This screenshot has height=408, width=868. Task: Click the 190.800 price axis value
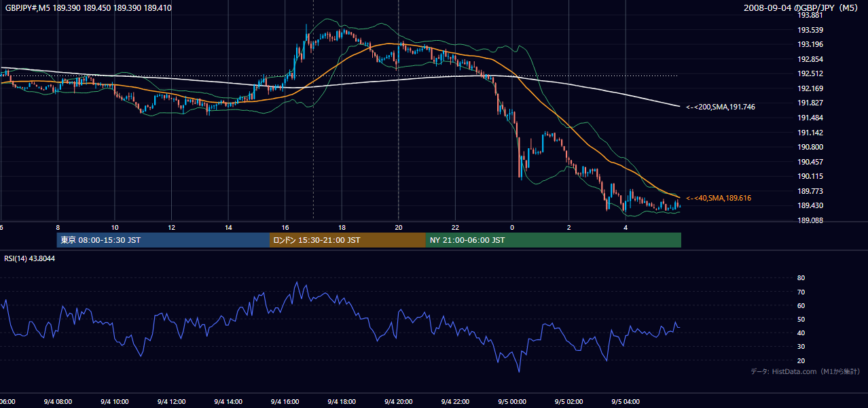coord(810,147)
